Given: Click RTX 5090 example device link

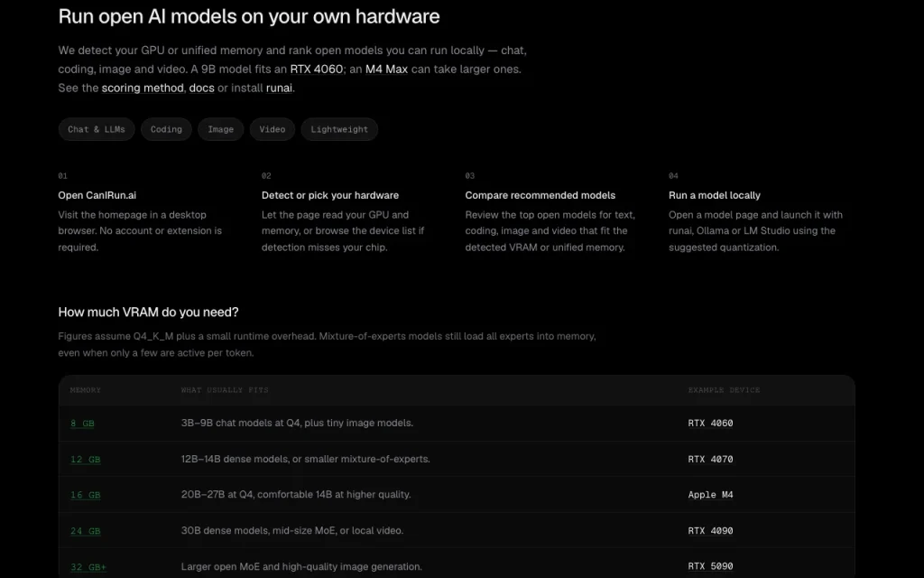Looking at the screenshot, I should click(x=711, y=567).
